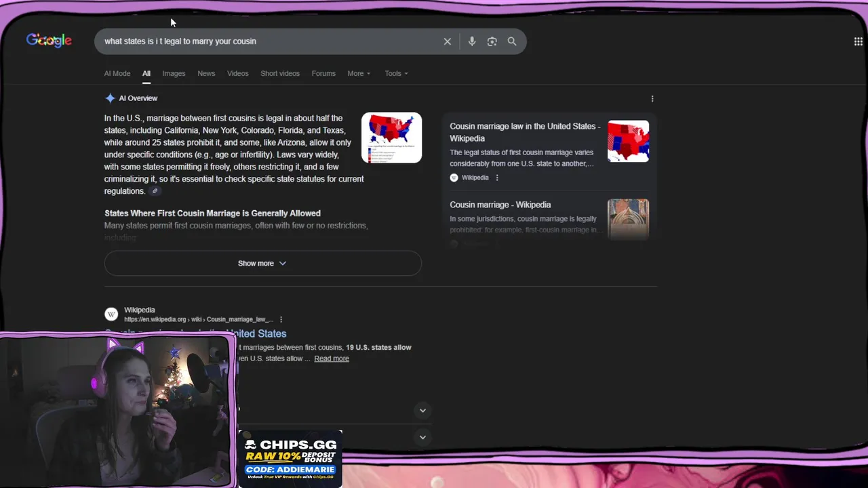Viewport: 868px width, 488px height.
Task: Open Cousin marriage - Wikipedia card
Action: [500, 205]
